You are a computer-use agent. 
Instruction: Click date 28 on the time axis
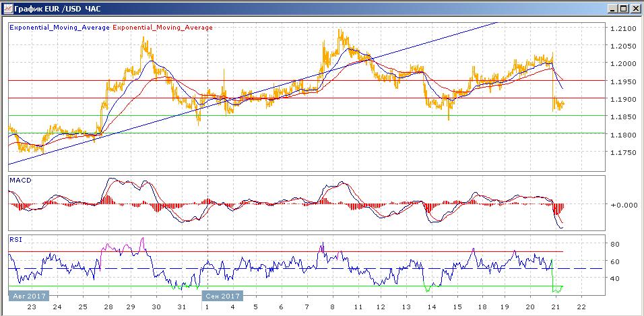(x=108, y=307)
